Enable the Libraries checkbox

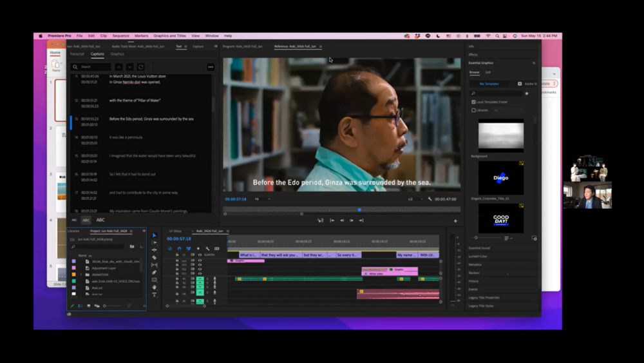(475, 110)
